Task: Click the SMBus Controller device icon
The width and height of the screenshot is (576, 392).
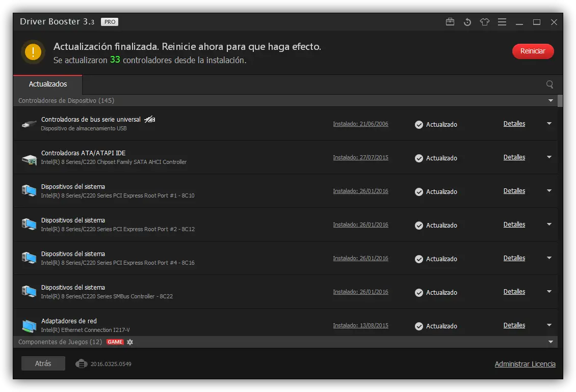Action: click(29, 292)
